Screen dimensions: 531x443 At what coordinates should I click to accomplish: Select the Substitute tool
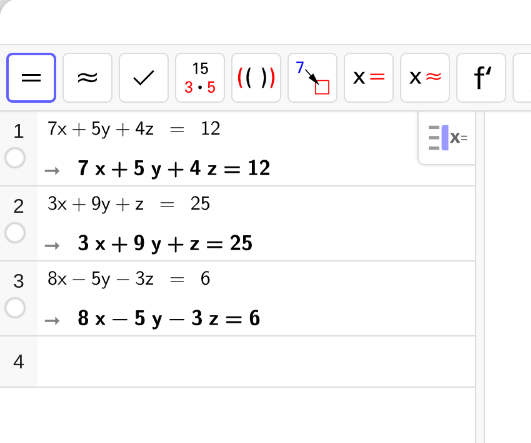click(x=312, y=78)
